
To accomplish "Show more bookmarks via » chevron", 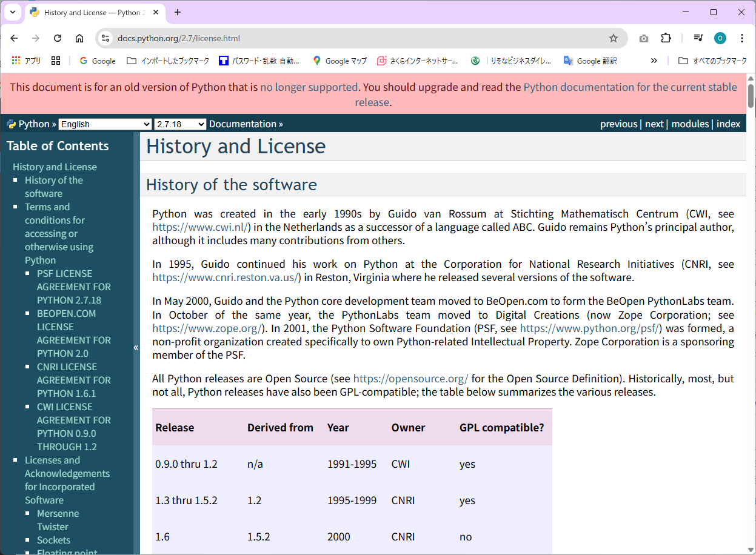I will point(654,61).
